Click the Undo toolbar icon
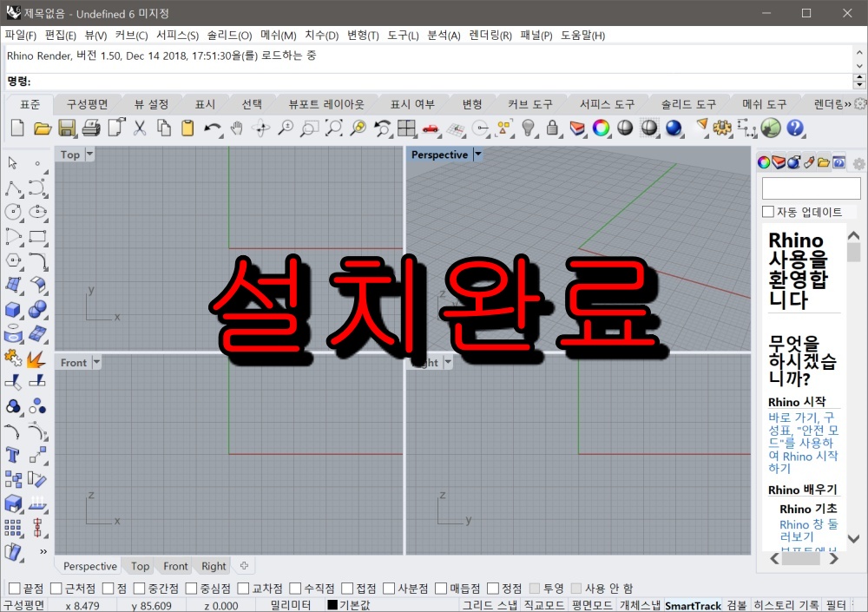This screenshot has height=612, width=868. pos(210,128)
